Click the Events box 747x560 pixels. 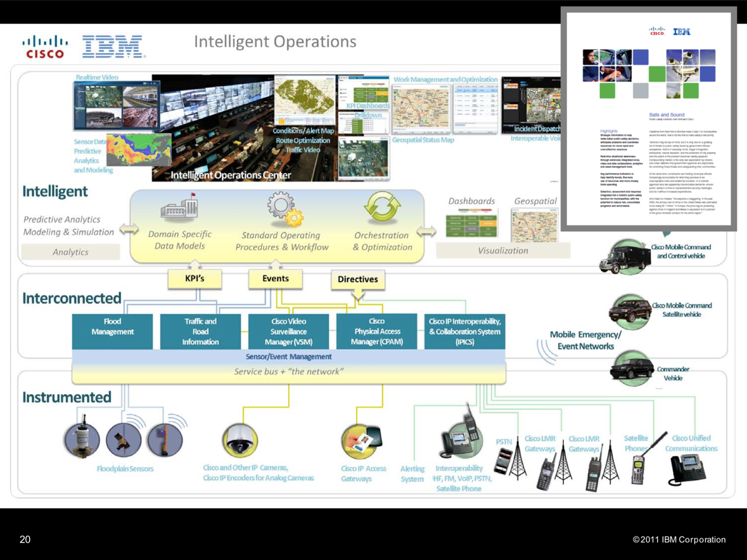pyautogui.click(x=276, y=279)
